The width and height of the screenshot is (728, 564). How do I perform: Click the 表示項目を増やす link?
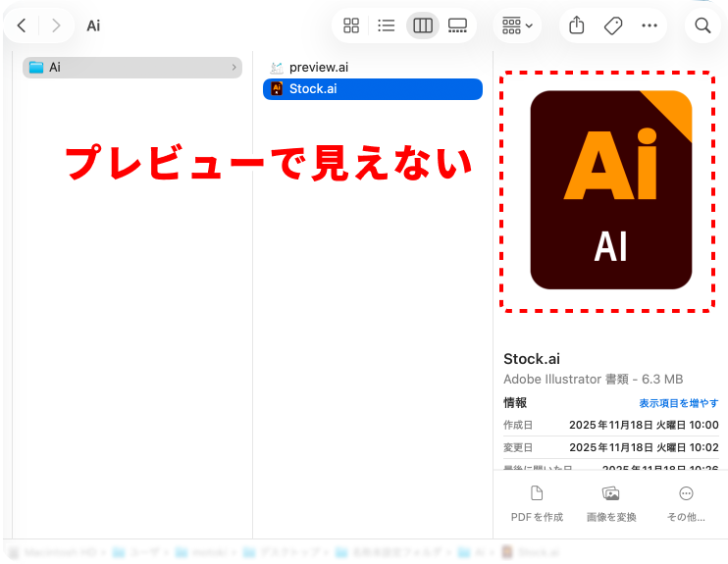click(678, 403)
